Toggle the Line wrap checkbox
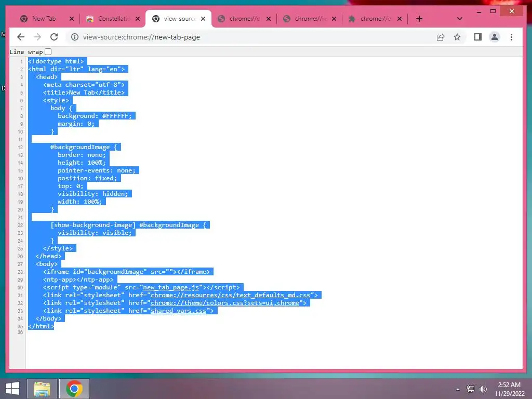532x399 pixels. pos(48,51)
